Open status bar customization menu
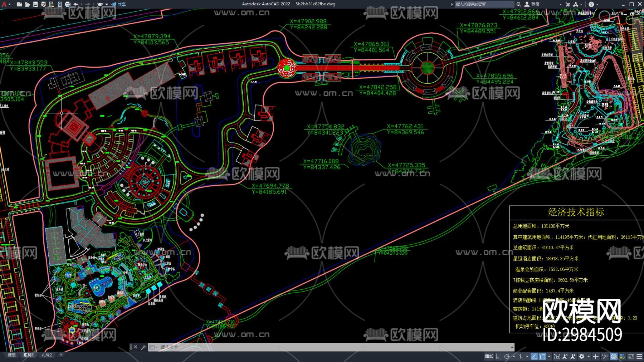Viewport: 644px width, 362px height. [x=639, y=357]
